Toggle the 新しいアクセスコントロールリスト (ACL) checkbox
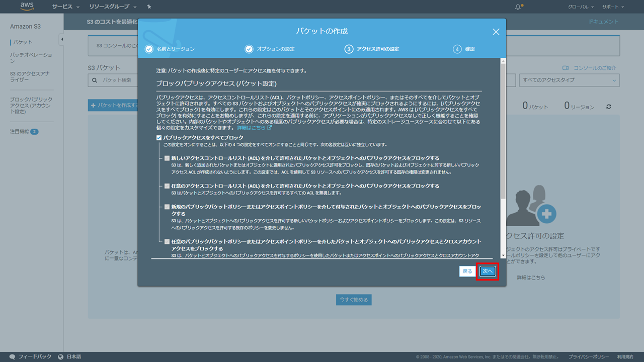644x362 pixels. 167,158
